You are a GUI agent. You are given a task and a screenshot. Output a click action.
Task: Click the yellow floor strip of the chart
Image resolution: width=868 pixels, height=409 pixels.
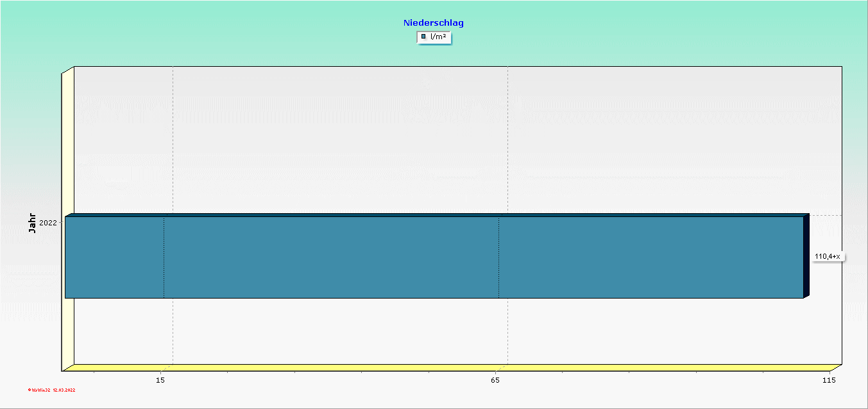point(449,368)
